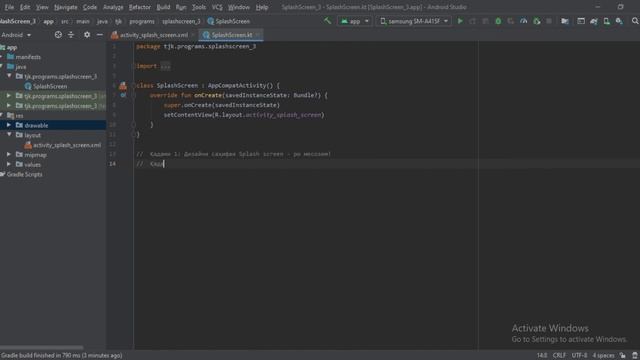Image resolution: width=640 pixels, height=360 pixels.
Task: Click the greyed-out Stop icon in toolbar
Action: click(x=549, y=21)
